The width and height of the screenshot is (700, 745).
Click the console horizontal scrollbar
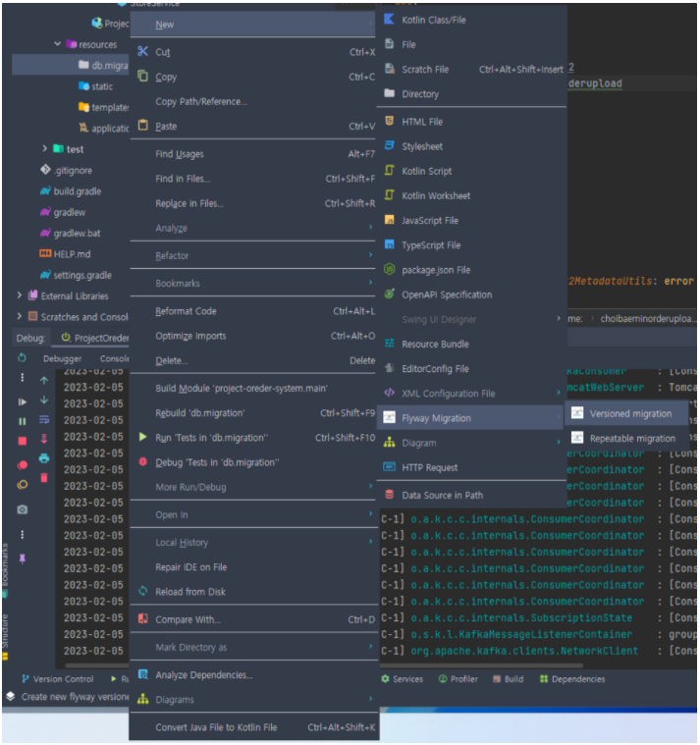coord(323,665)
